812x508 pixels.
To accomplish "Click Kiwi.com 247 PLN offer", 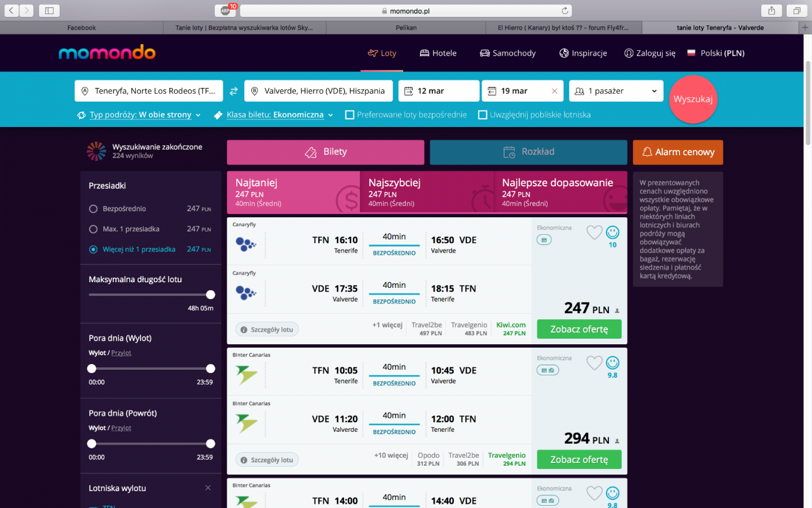I will click(x=511, y=329).
